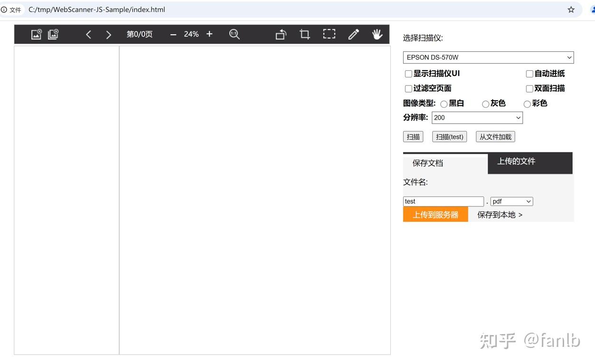Click the remove current image icon
The height and width of the screenshot is (364, 595).
tap(37, 34)
